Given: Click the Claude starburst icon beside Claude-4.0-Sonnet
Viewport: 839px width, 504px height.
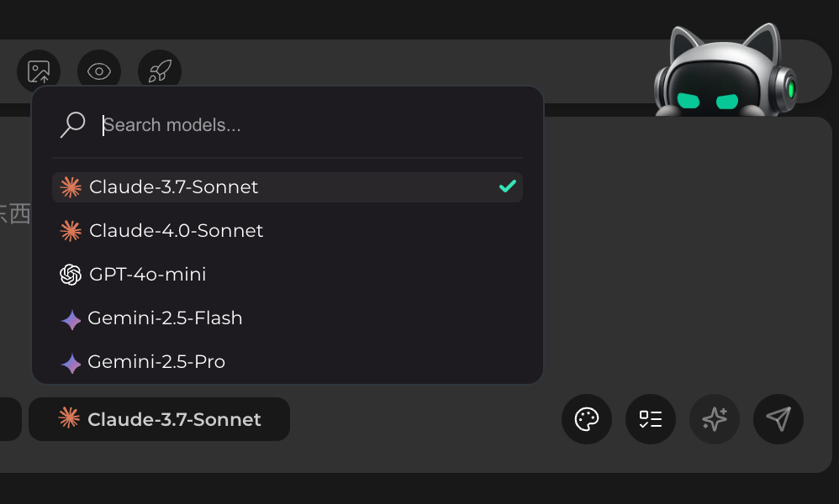Looking at the screenshot, I should point(71,231).
